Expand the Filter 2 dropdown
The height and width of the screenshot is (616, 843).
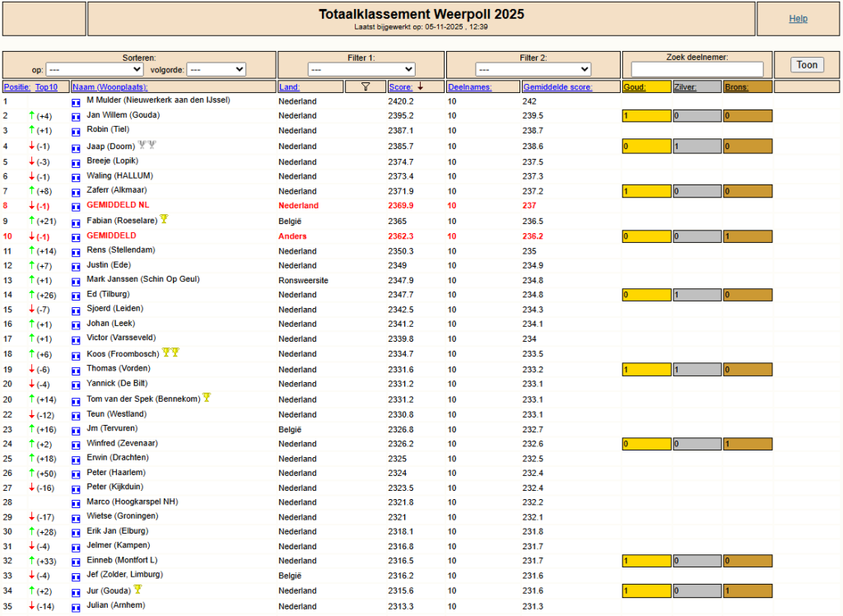click(x=533, y=69)
